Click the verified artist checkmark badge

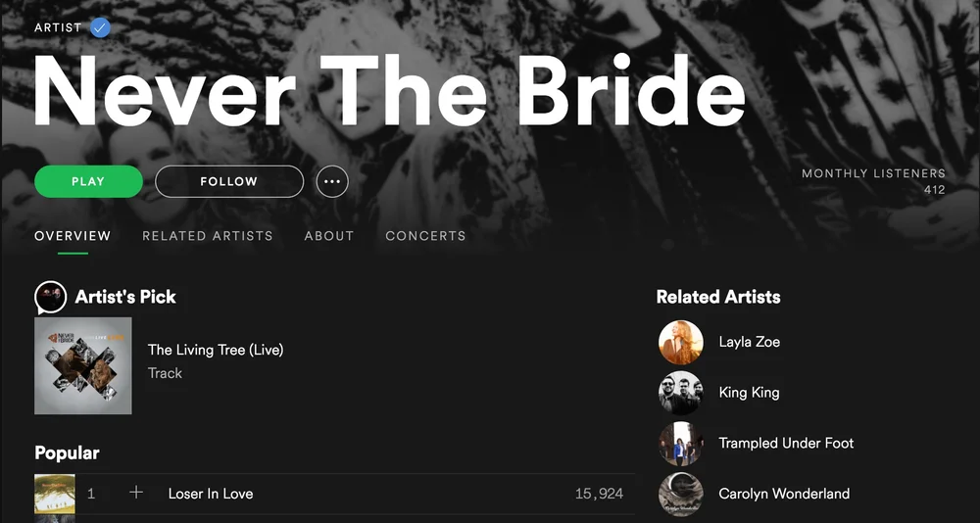coord(100,28)
